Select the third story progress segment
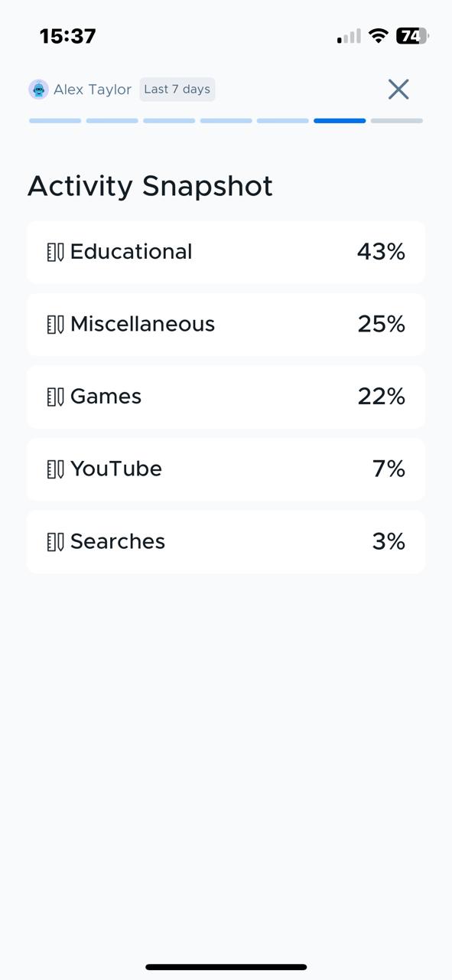The image size is (452, 980). click(169, 120)
